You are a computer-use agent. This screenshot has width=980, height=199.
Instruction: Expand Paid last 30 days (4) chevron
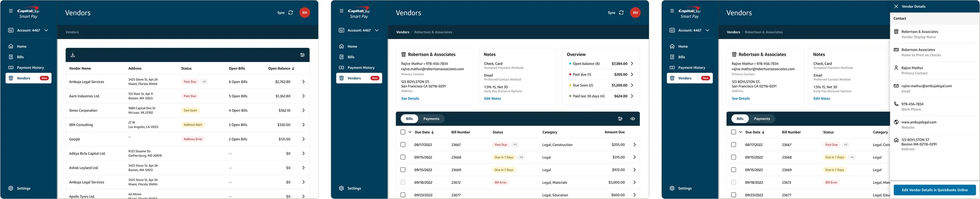[x=632, y=96]
